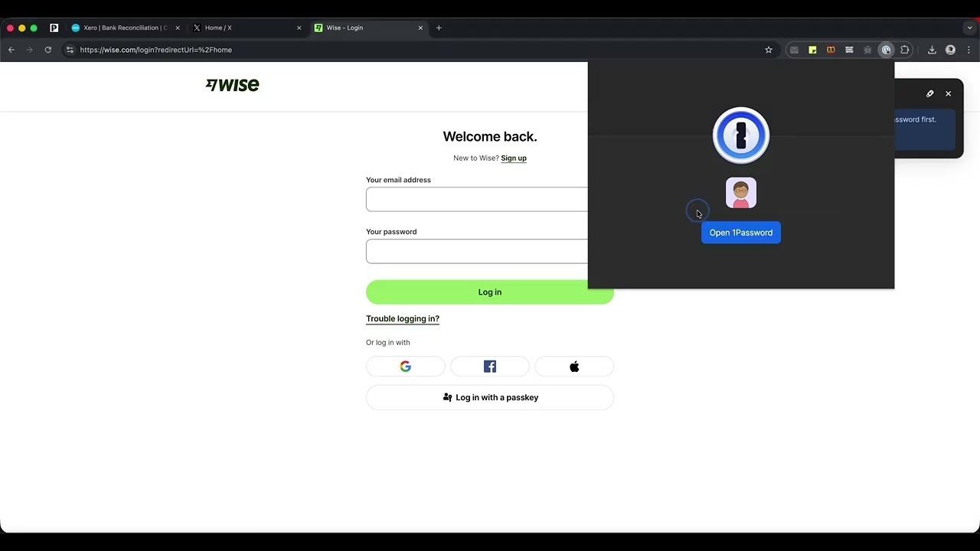Open the Trouble logging in? link

click(403, 319)
